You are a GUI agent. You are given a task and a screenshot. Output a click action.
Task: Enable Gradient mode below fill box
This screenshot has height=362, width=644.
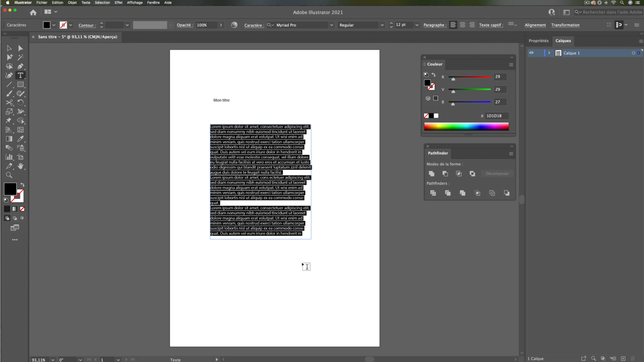coord(14,209)
